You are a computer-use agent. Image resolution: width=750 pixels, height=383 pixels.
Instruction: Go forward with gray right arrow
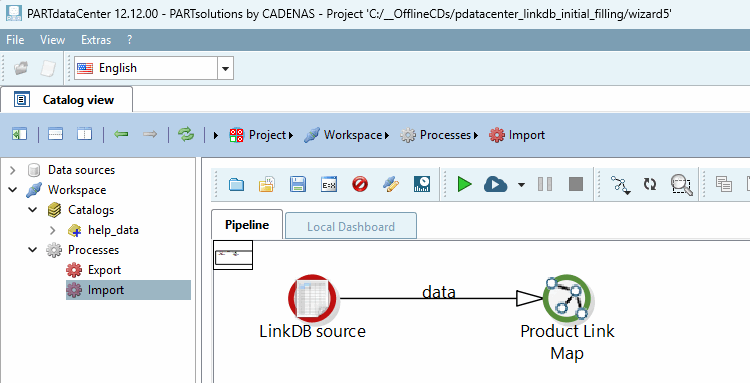coord(150,135)
